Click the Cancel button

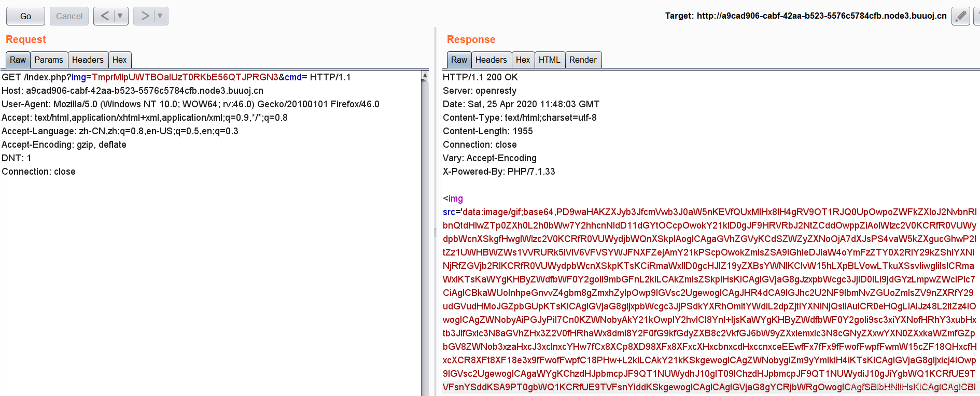69,16
